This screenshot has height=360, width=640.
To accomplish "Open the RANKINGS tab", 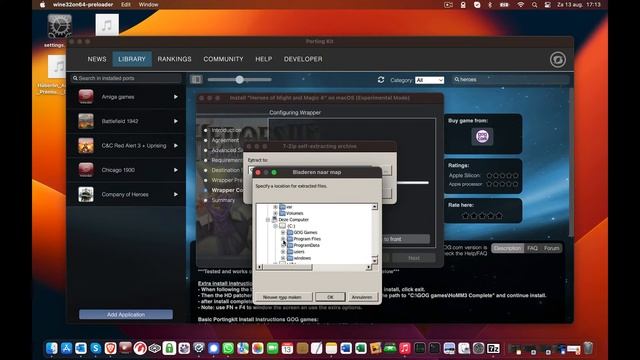I will [x=174, y=59].
